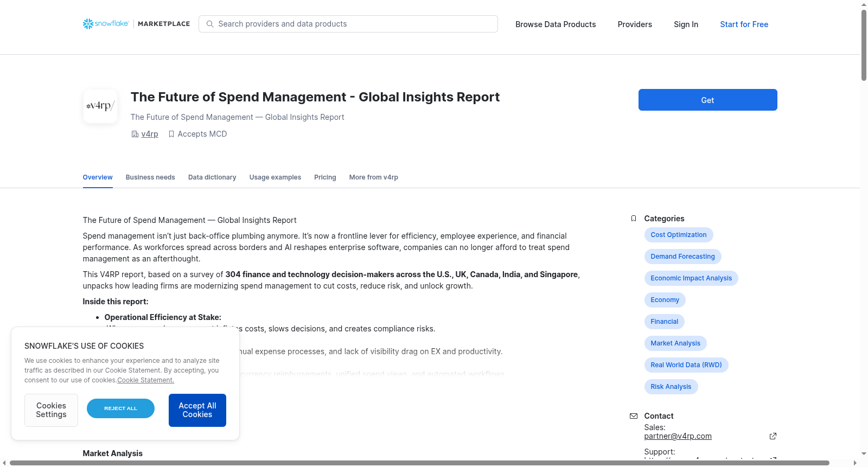Screen dimensions: 868x467
Task: Click the Snowflake logo
Action: [106, 24]
